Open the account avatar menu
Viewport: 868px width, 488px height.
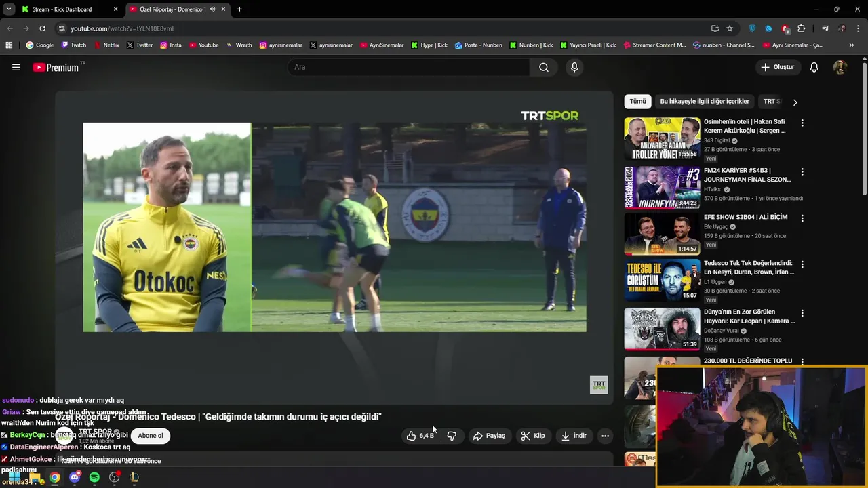[x=840, y=67]
